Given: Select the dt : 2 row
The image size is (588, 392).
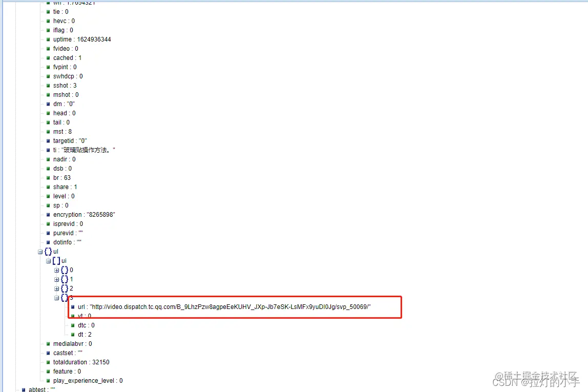Looking at the screenshot, I should click(x=85, y=335).
